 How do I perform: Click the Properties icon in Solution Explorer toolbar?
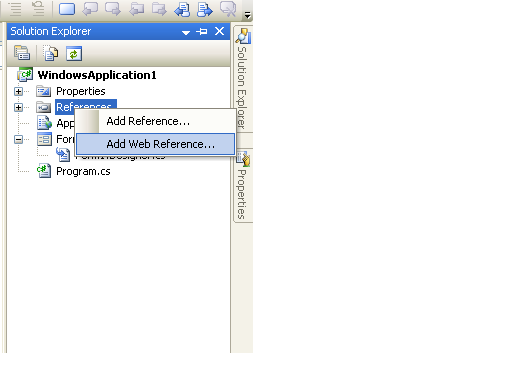tap(22, 53)
